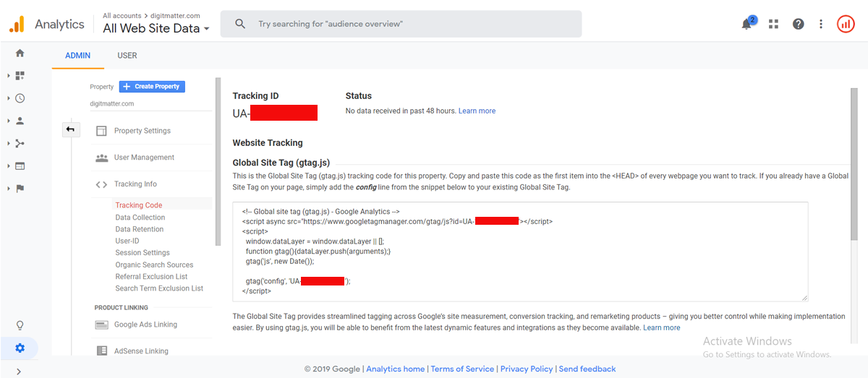
Task: Switch to the USER tab
Action: [127, 56]
